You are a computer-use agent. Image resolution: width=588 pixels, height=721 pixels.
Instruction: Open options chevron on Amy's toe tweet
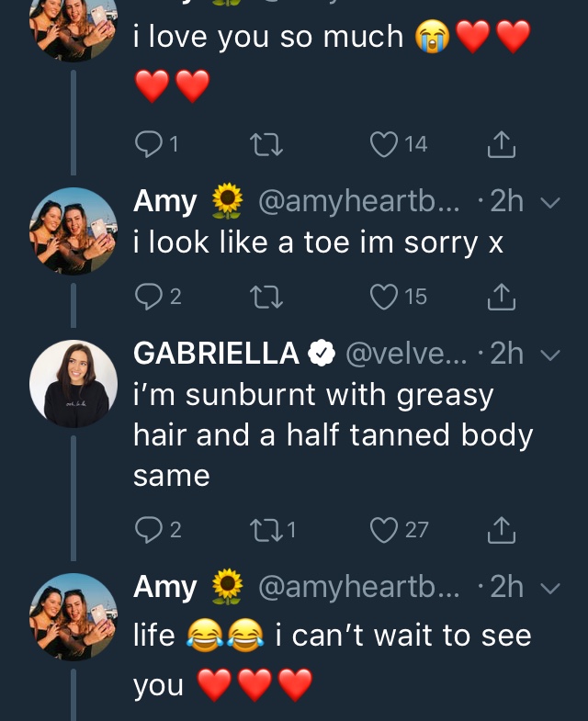coord(551,202)
